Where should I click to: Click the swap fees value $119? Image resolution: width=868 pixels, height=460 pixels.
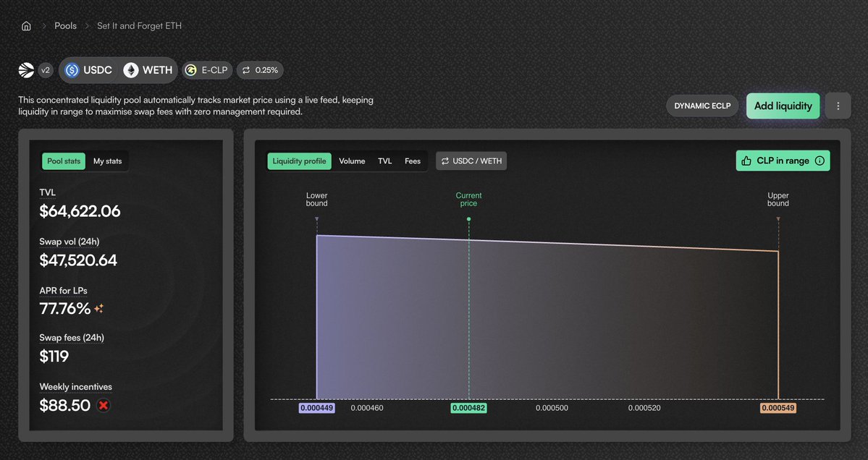click(x=54, y=357)
